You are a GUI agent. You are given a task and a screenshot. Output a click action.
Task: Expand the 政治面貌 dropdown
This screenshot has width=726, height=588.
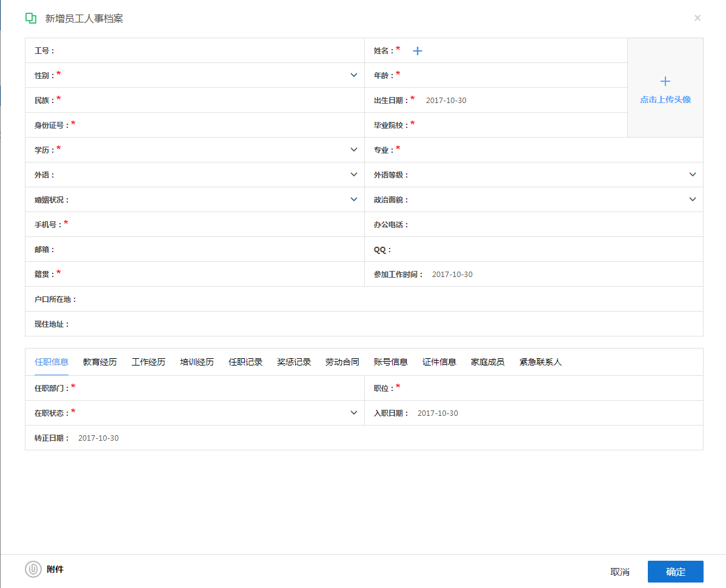(693, 199)
